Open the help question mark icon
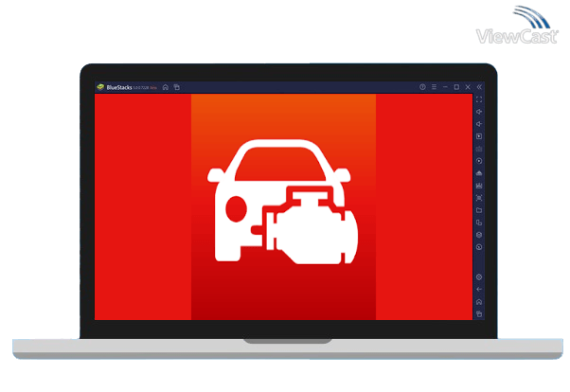The height and width of the screenshot is (392, 570). 422,87
